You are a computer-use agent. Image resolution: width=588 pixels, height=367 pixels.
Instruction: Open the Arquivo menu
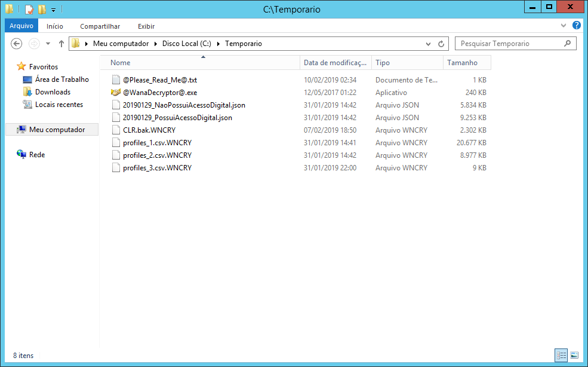point(21,26)
